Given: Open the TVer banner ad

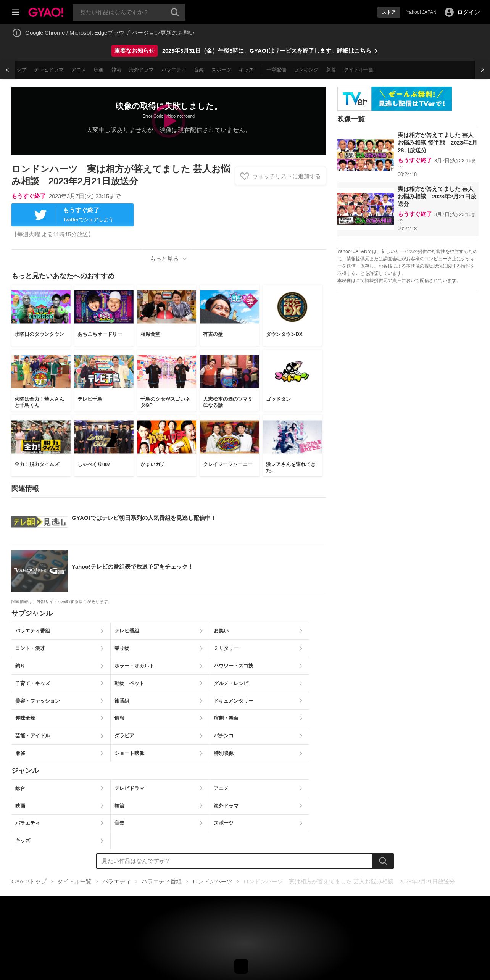Looking at the screenshot, I should pos(395,98).
